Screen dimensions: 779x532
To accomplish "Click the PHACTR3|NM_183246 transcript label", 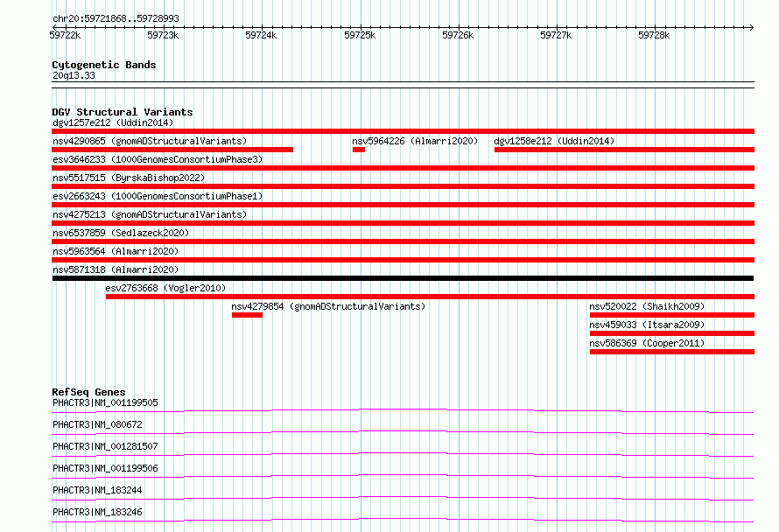I will 97,512.
